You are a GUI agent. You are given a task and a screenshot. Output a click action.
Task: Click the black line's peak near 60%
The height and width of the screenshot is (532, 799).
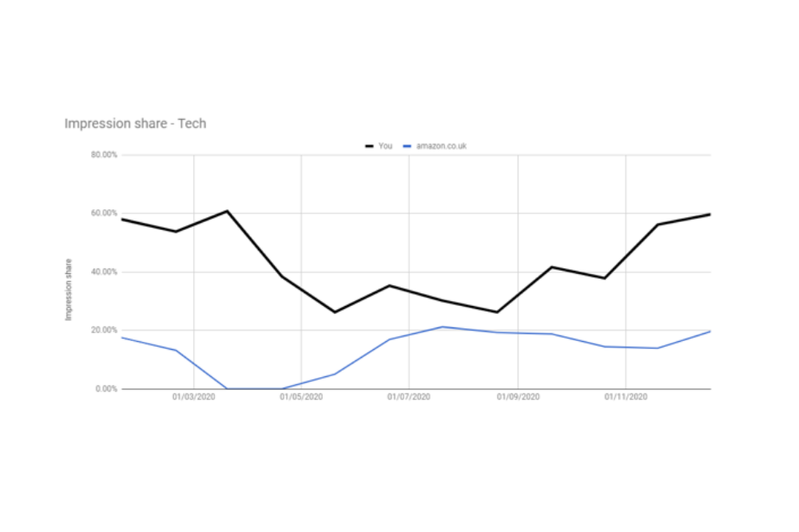[227, 211]
